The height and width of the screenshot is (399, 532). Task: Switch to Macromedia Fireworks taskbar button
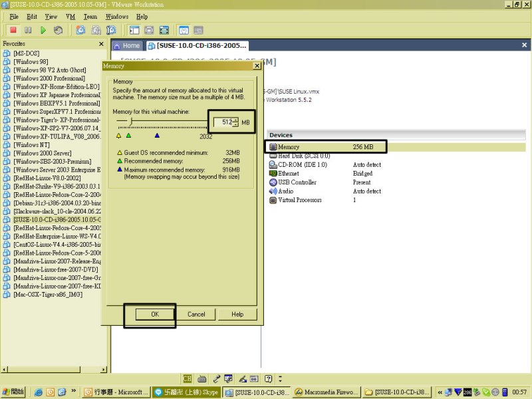pos(327,392)
